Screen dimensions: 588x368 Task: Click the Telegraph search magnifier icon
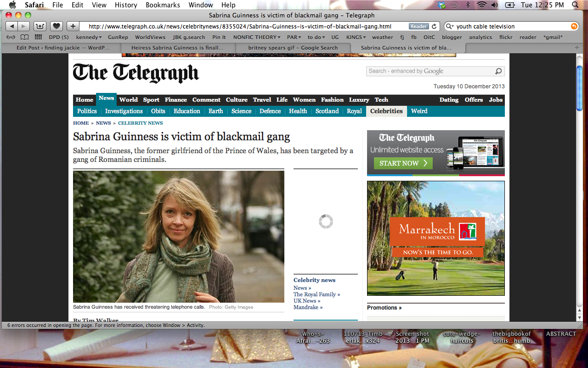pos(498,71)
